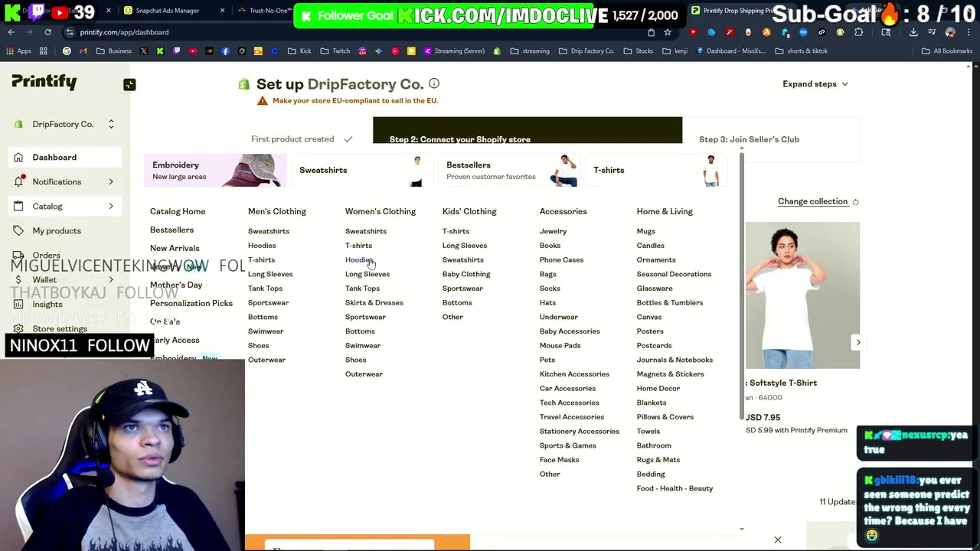
Task: Expand setup steps dropdown
Action: (815, 84)
